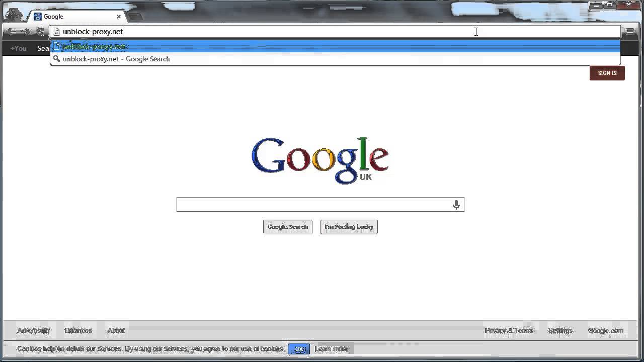The height and width of the screenshot is (362, 644).
Task: Open the About footer link
Action: coord(116,330)
